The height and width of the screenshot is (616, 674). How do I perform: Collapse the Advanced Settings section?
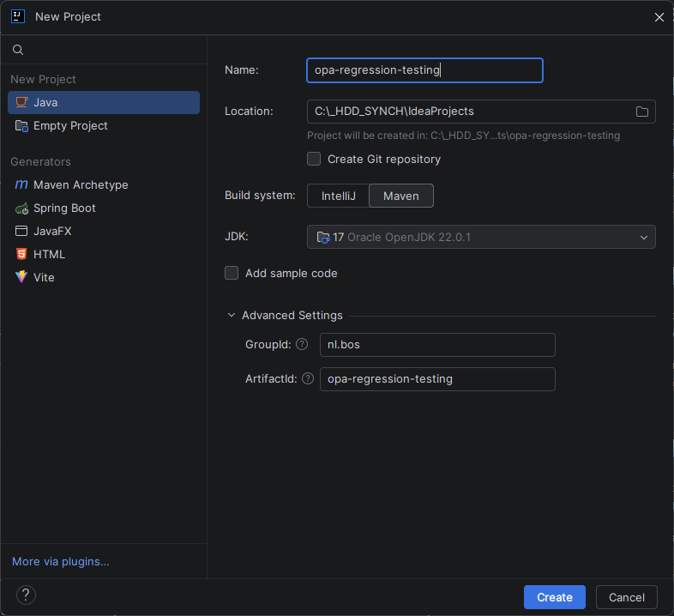point(232,316)
